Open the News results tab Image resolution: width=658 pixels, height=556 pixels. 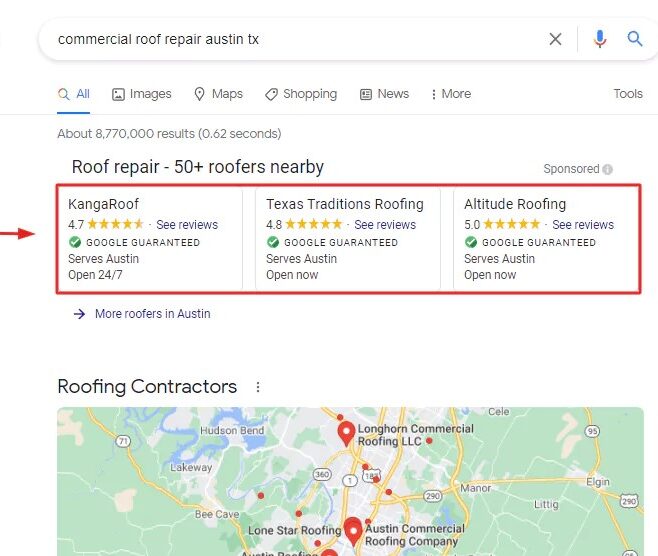click(x=384, y=94)
